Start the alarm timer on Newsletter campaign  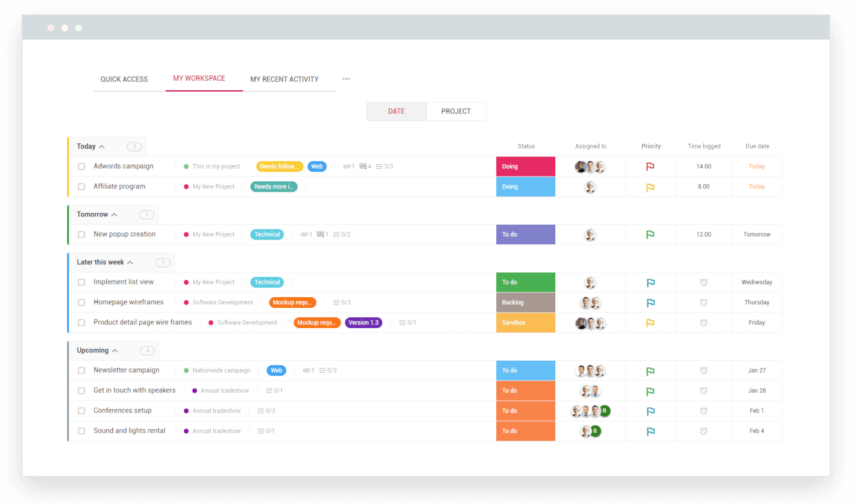click(x=703, y=370)
